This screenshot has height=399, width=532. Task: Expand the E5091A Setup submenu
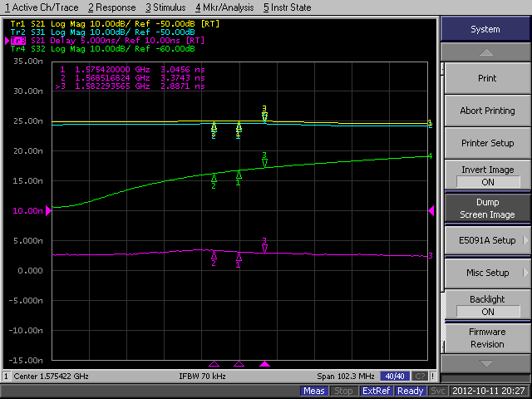(x=487, y=240)
